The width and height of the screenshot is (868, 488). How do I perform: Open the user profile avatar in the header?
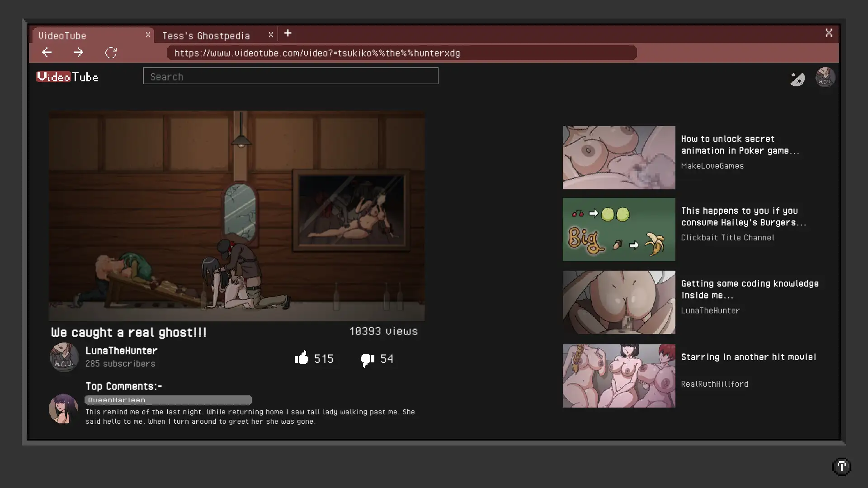825,77
